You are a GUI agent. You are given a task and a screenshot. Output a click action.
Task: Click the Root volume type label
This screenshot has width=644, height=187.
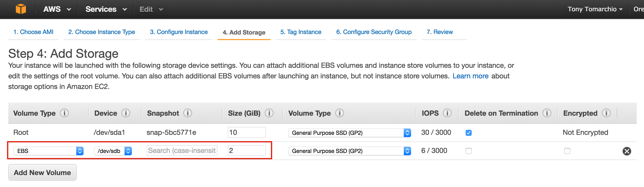pos(21,132)
